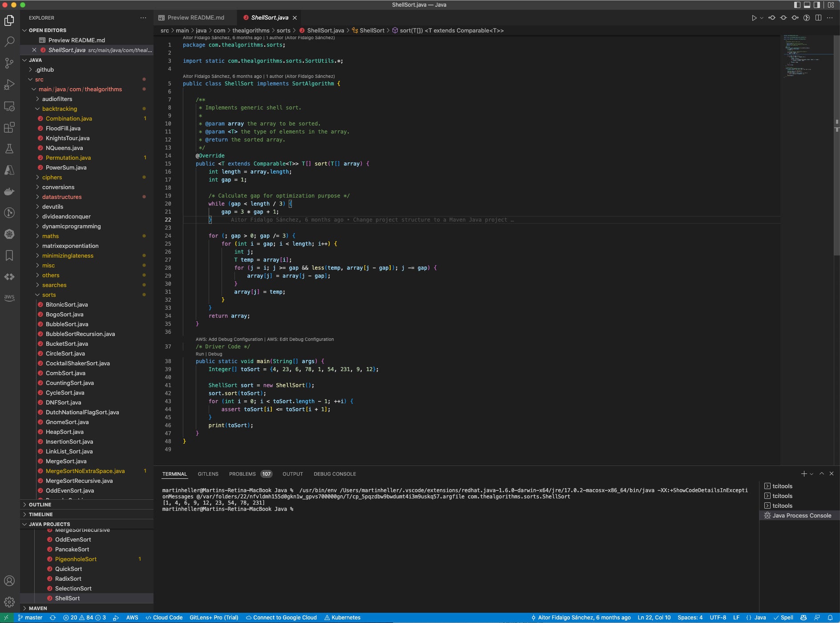Open the Remote Explorer view
The image size is (840, 623).
coord(9,106)
